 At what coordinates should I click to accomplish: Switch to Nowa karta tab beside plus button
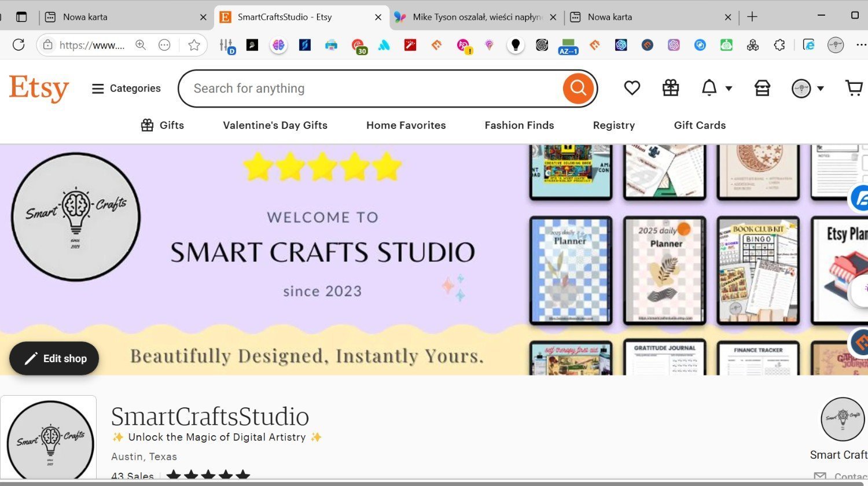[651, 17]
